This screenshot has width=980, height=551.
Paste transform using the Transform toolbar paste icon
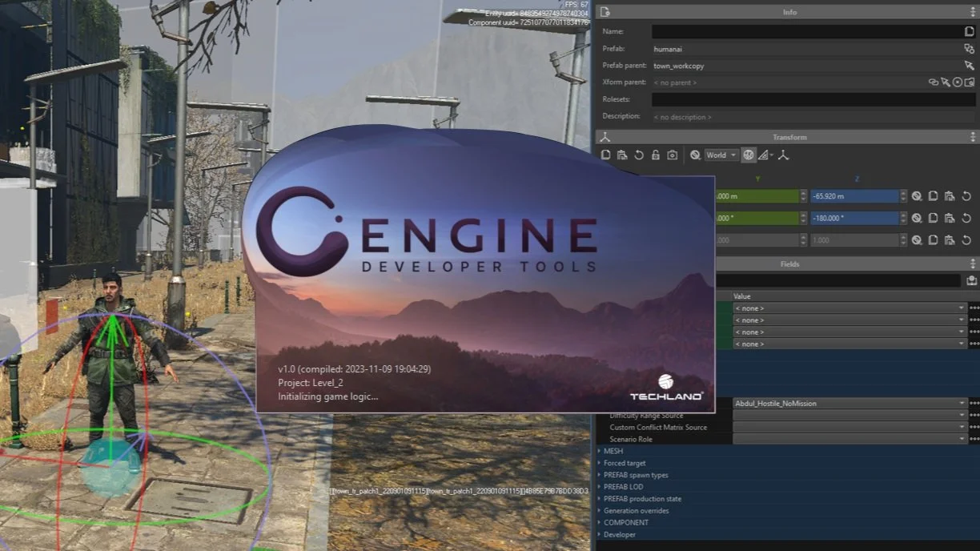tap(622, 155)
